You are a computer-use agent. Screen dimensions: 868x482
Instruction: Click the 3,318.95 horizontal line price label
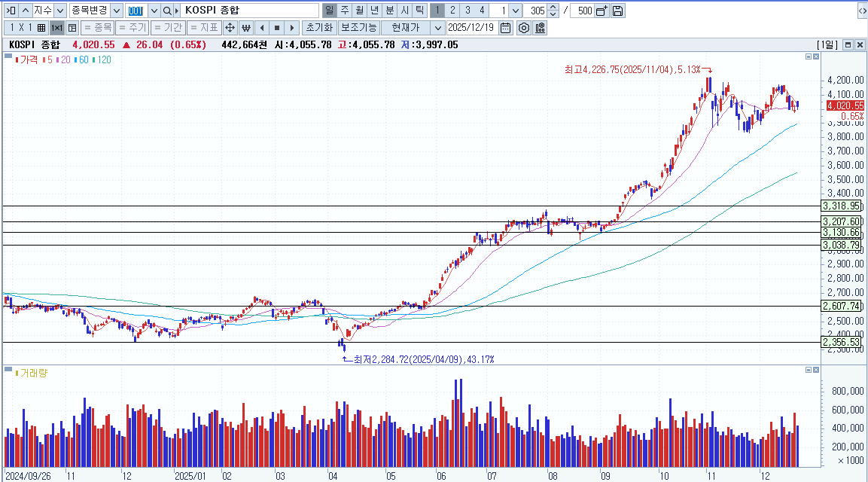pyautogui.click(x=842, y=206)
